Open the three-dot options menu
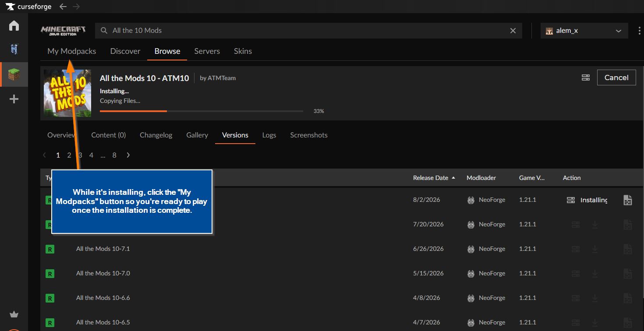This screenshot has height=331, width=644. [x=640, y=31]
